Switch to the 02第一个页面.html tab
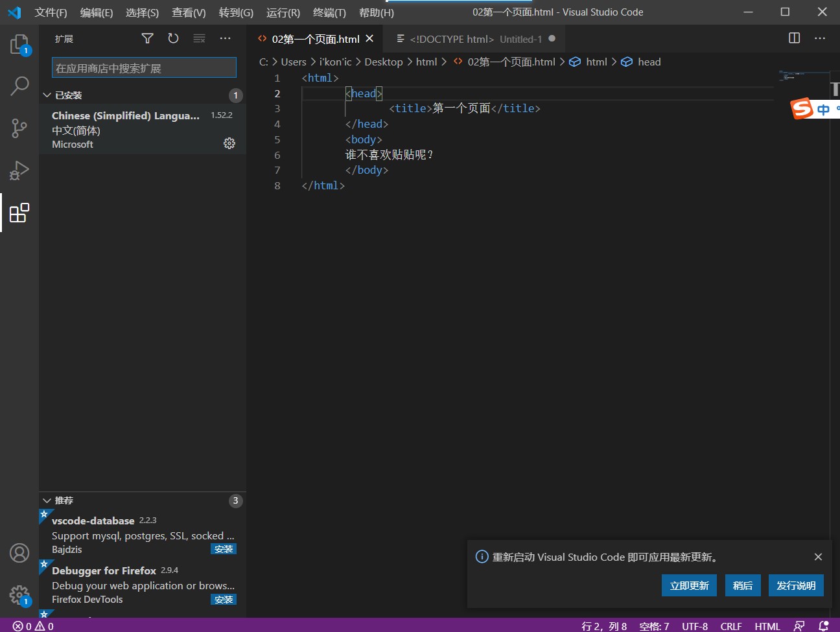840x632 pixels. (x=314, y=39)
